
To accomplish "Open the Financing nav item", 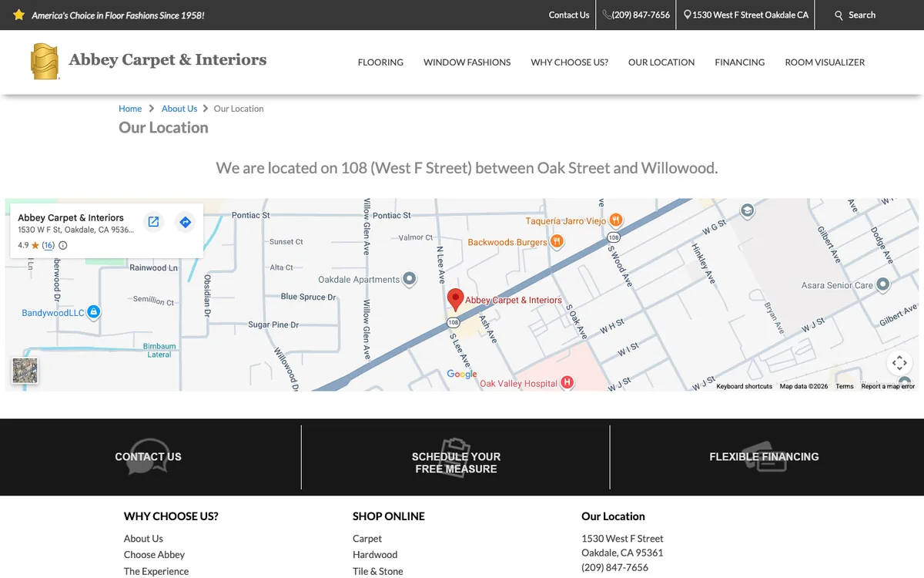I will click(x=739, y=62).
